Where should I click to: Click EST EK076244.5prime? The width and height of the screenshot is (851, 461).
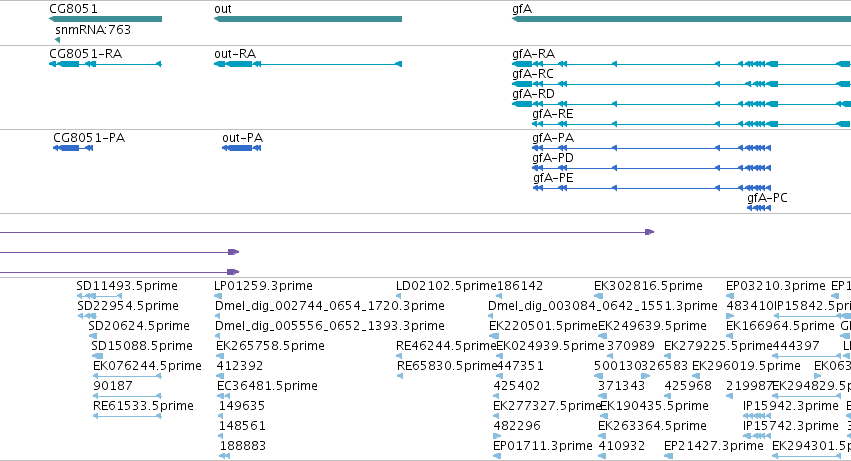(147, 366)
